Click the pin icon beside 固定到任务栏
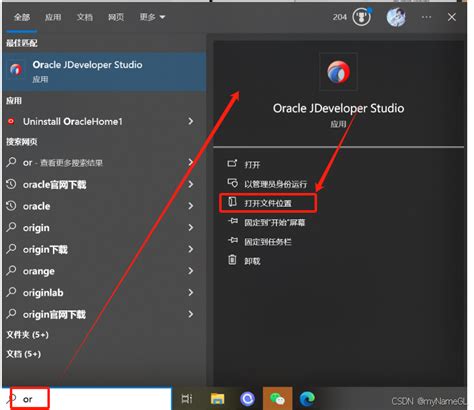 tap(233, 241)
